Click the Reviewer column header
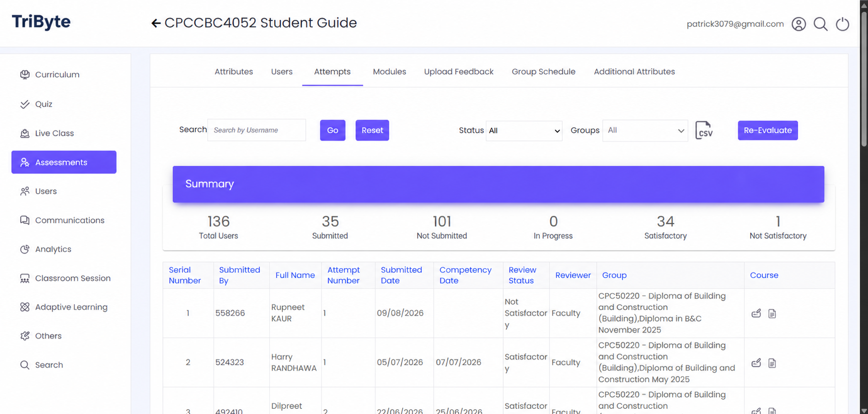This screenshot has height=414, width=868. 573,275
